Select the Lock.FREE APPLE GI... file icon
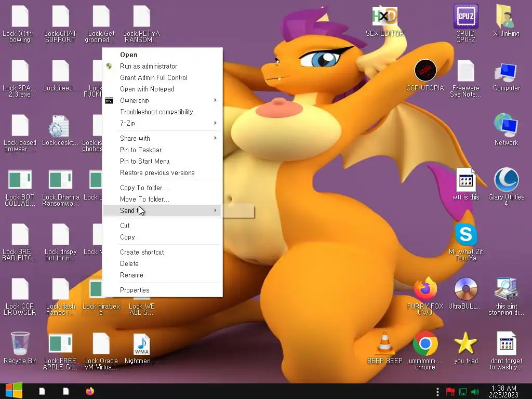The image size is (532, 399). (x=60, y=343)
